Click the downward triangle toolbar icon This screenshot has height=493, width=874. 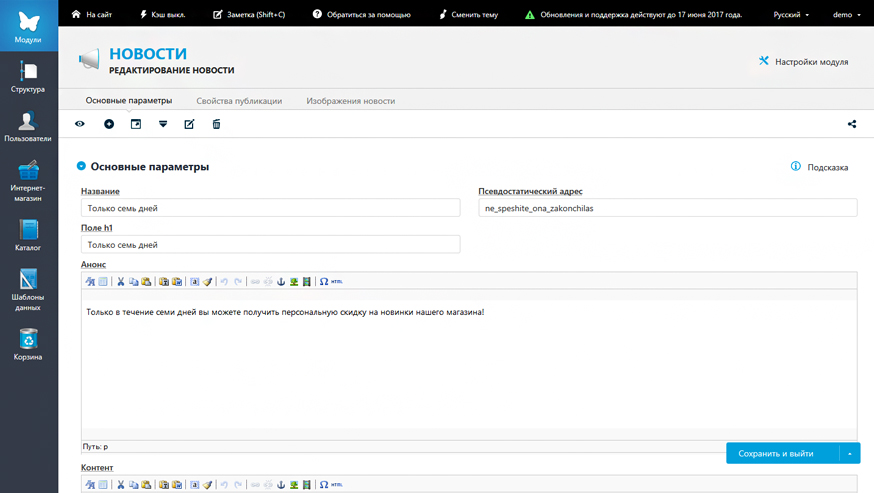point(163,124)
